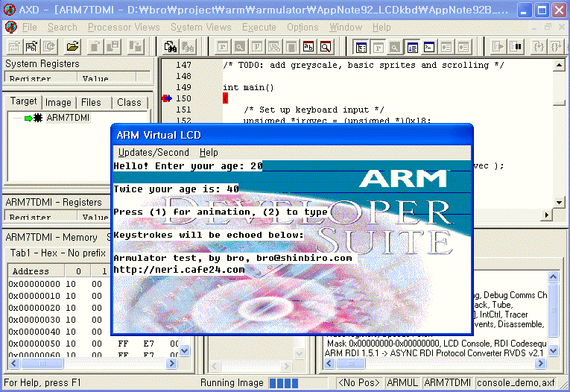Click the Find in Files binoculars icon
This screenshot has height=392, width=570.
click(x=170, y=46)
